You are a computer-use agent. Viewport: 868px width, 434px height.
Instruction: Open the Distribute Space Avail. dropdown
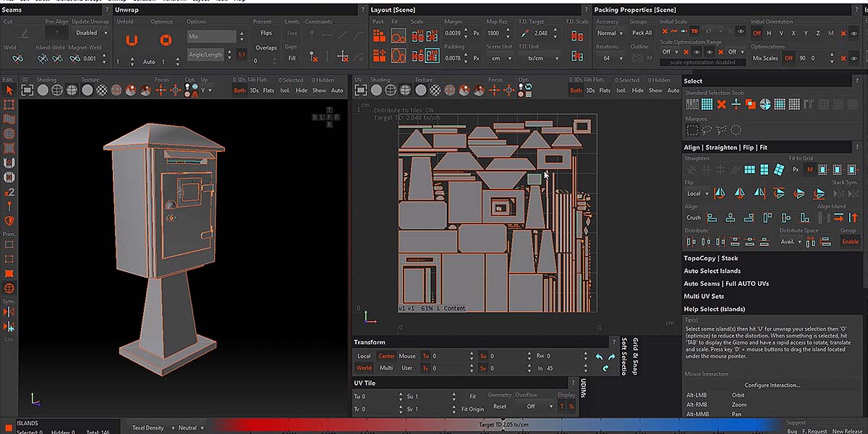[x=791, y=242]
